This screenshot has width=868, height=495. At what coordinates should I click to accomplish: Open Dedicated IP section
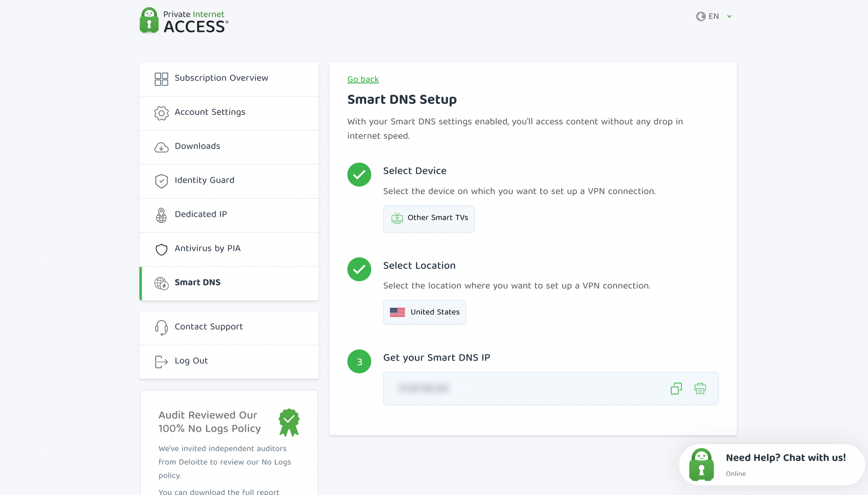coord(229,215)
